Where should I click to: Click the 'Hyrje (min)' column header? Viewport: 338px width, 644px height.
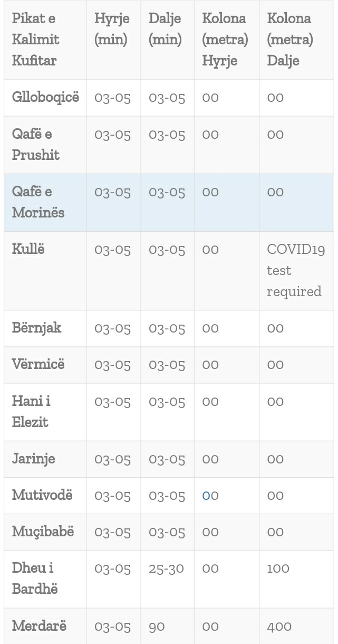point(112,29)
